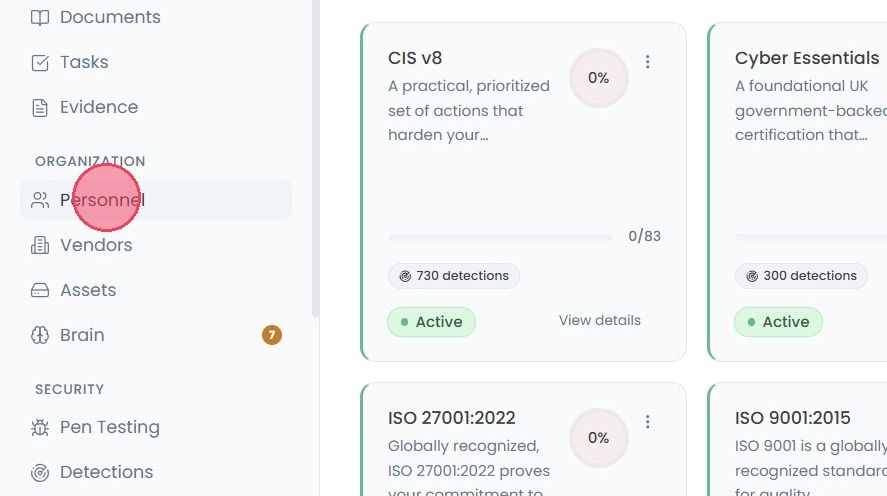Click the Cyber Essentials Active status badge
The height and width of the screenshot is (496, 887).
778,322
